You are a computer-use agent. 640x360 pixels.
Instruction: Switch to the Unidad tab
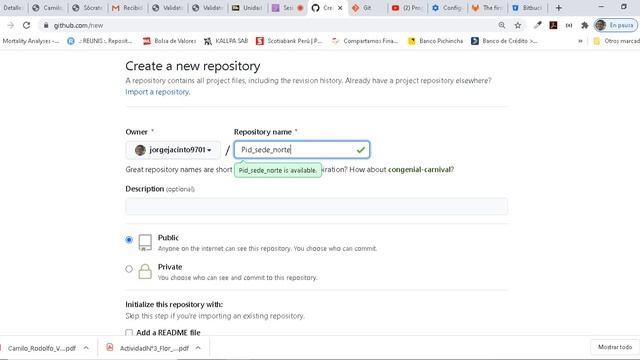(x=247, y=8)
